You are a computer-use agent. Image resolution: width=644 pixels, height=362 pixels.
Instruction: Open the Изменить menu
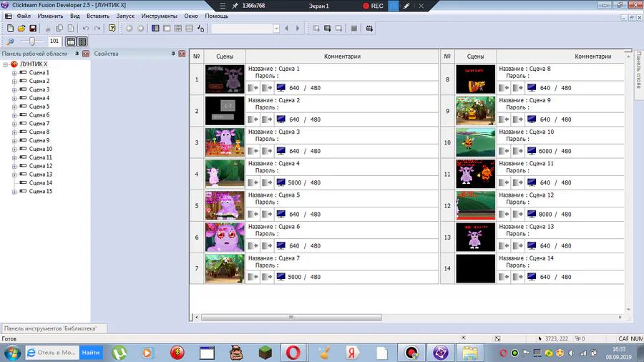50,16
